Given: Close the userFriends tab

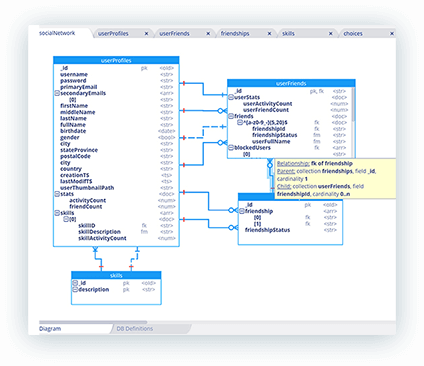Looking at the screenshot, I should (x=208, y=34).
